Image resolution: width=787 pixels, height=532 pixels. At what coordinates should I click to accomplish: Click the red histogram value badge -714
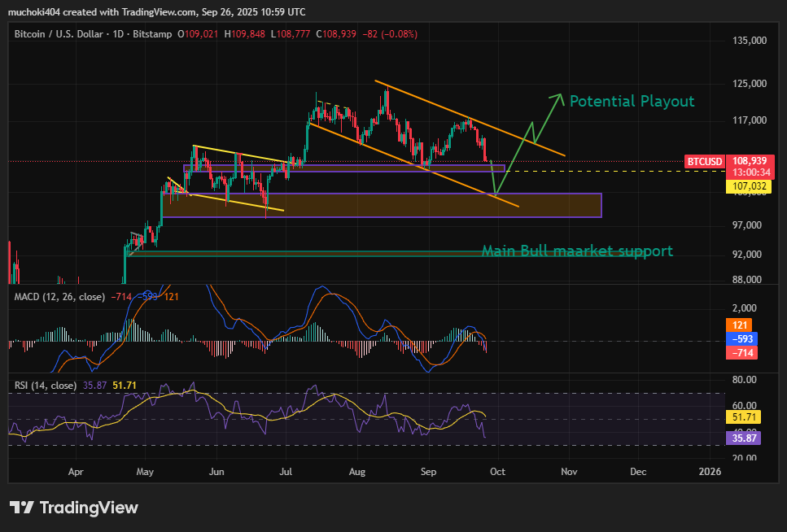[x=741, y=353]
